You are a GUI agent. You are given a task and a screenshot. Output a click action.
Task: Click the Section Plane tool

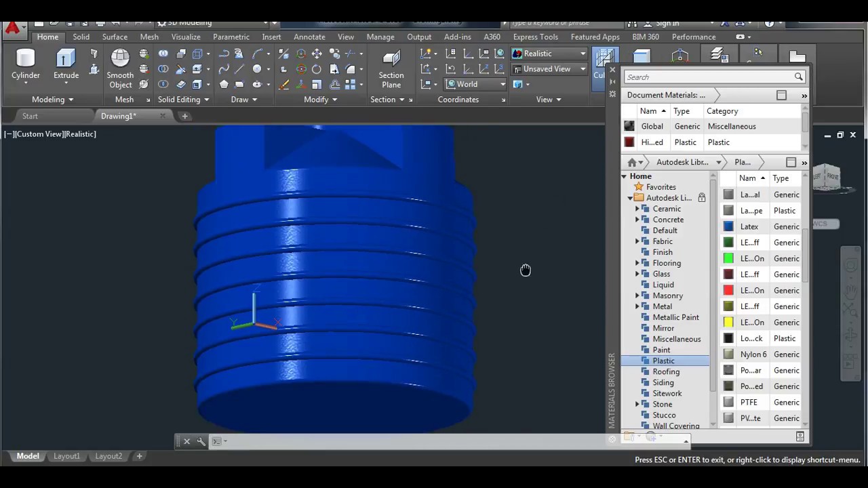tap(391, 68)
